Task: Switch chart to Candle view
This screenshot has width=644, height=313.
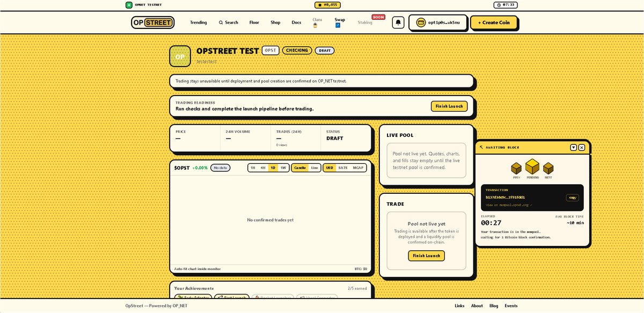Action: pos(300,168)
